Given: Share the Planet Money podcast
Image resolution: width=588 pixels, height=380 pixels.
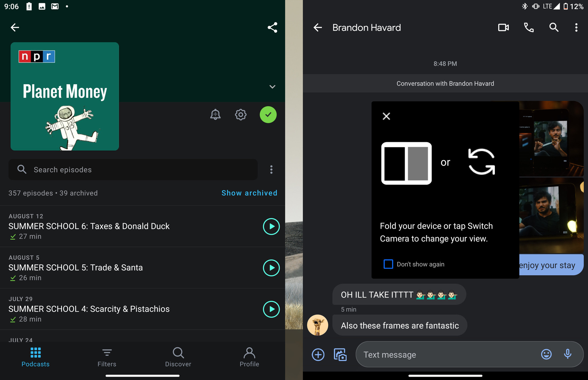Looking at the screenshot, I should tap(272, 28).
